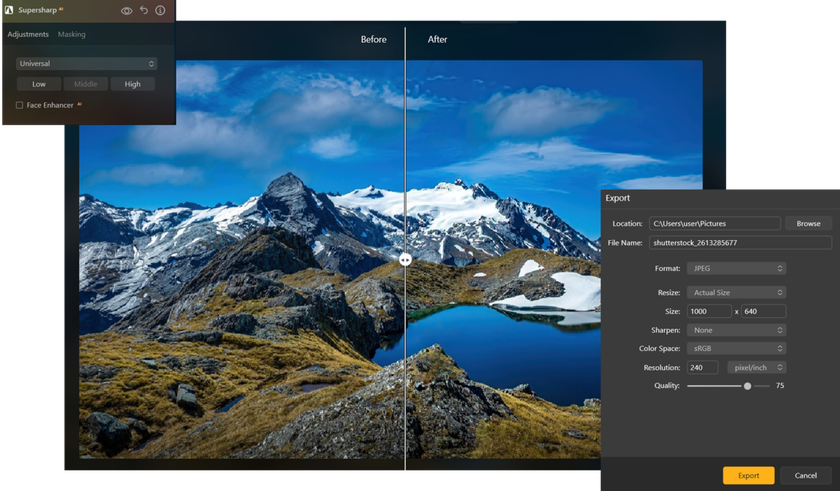Click the Quality slider handle
Viewport: 840px width, 491px height.
747,386
